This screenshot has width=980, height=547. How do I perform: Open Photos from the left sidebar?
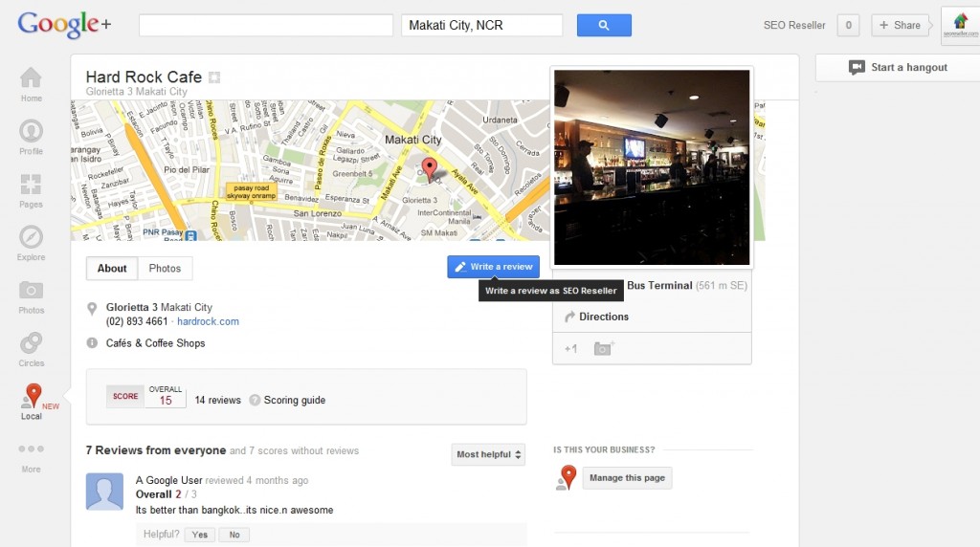[31, 291]
